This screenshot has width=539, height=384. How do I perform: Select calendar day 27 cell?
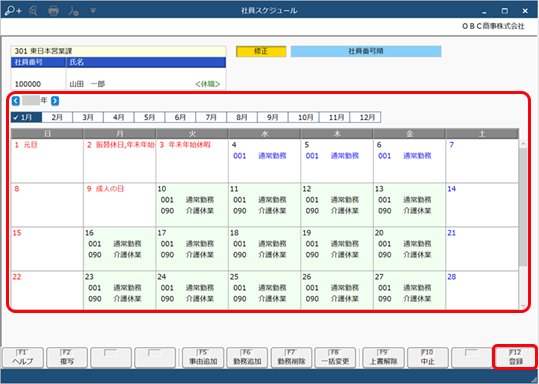click(409, 290)
